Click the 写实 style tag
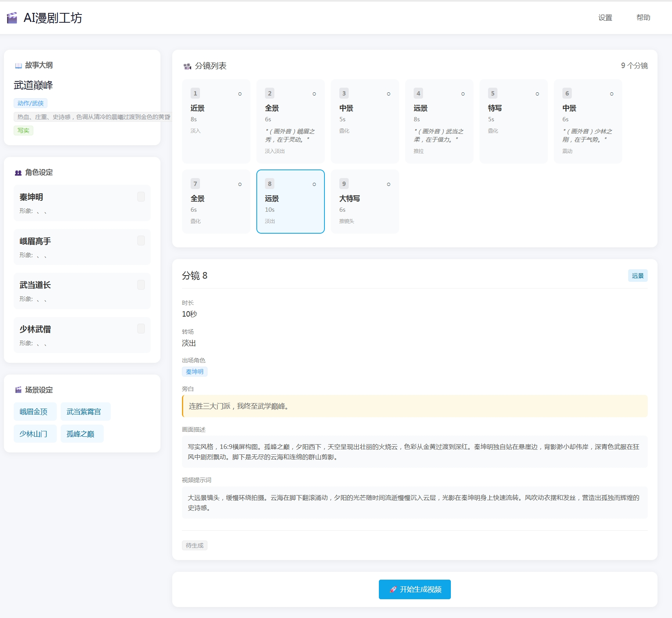672x618 pixels. coord(23,131)
